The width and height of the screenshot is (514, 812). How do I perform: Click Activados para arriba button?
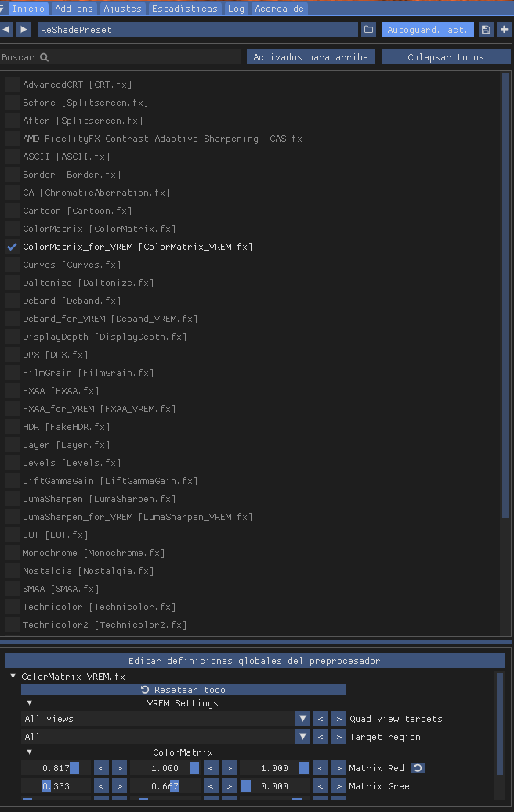click(310, 57)
